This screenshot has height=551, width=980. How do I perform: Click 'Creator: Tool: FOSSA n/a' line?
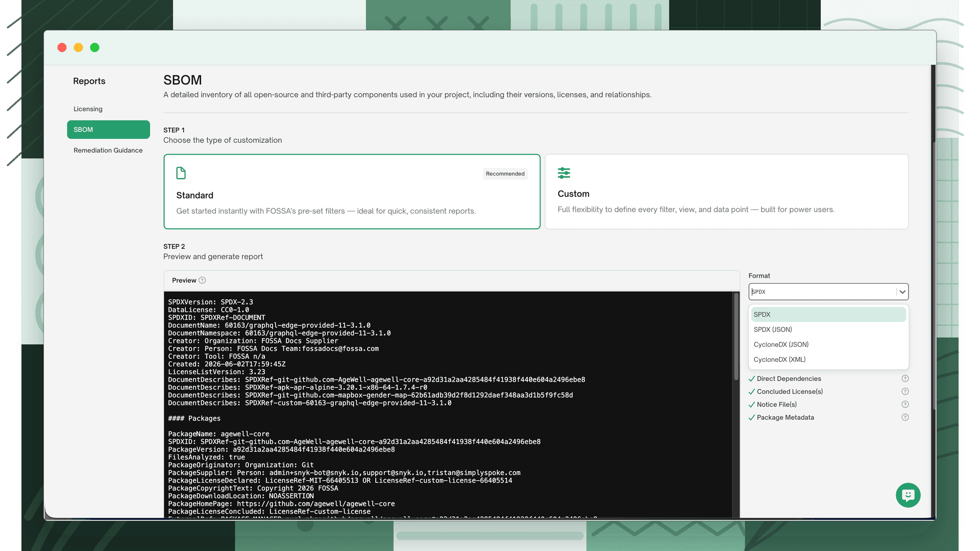tap(216, 357)
